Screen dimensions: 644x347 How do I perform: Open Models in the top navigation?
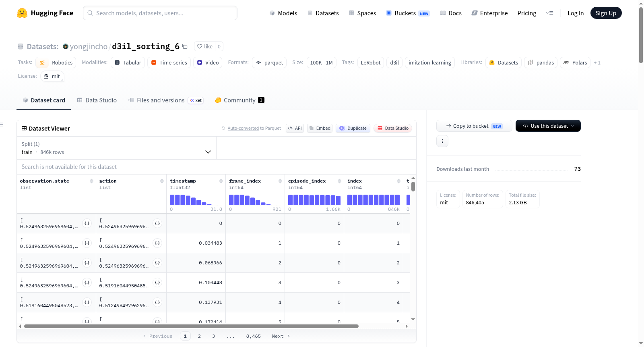tap(283, 13)
